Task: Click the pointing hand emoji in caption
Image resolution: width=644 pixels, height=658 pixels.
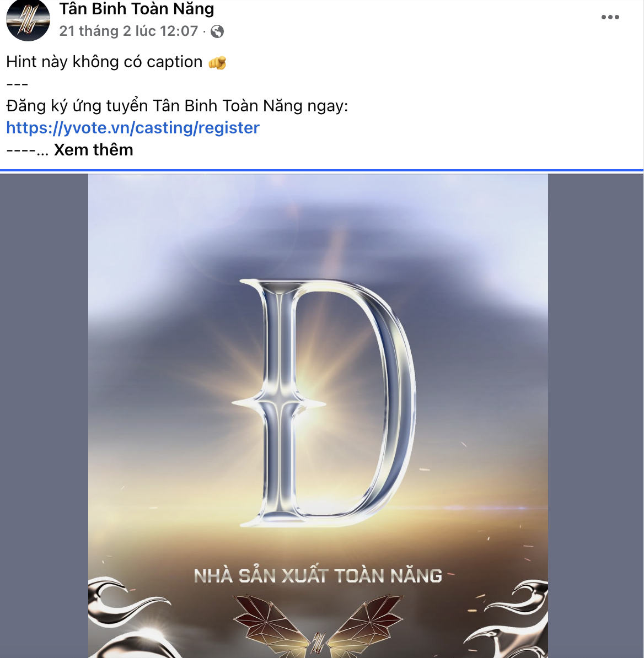Action: point(217,62)
